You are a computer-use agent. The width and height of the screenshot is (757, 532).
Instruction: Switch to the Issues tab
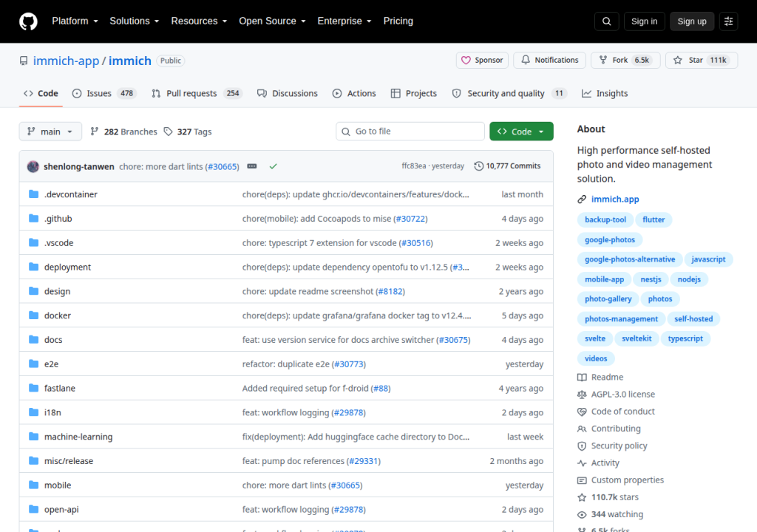coord(103,94)
